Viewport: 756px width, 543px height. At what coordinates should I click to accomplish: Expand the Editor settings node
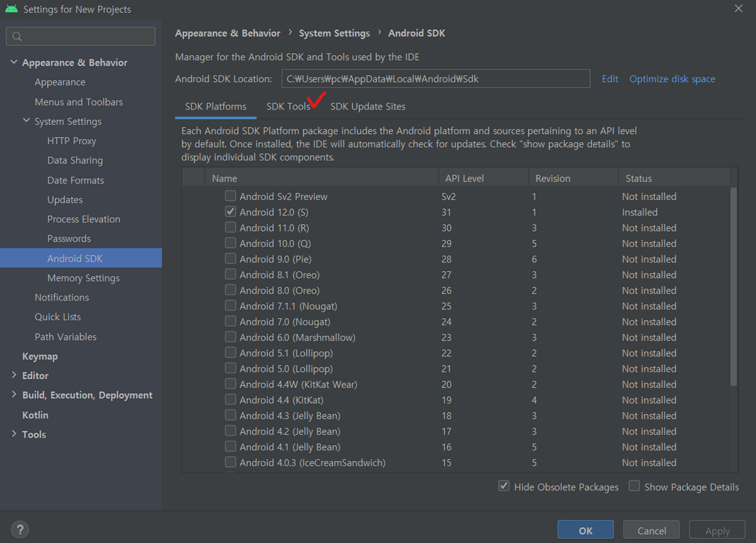[14, 375]
